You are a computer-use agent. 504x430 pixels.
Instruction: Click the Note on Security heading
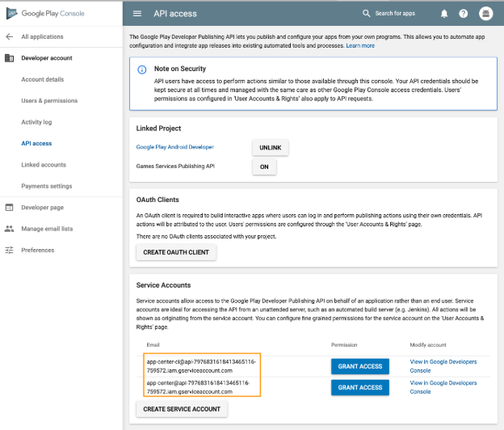(180, 69)
